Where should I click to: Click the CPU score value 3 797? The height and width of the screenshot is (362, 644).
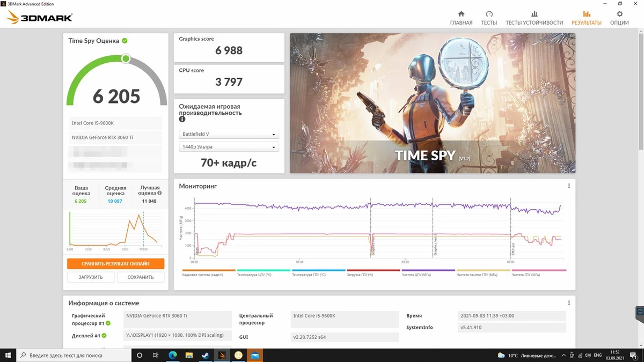click(x=229, y=82)
